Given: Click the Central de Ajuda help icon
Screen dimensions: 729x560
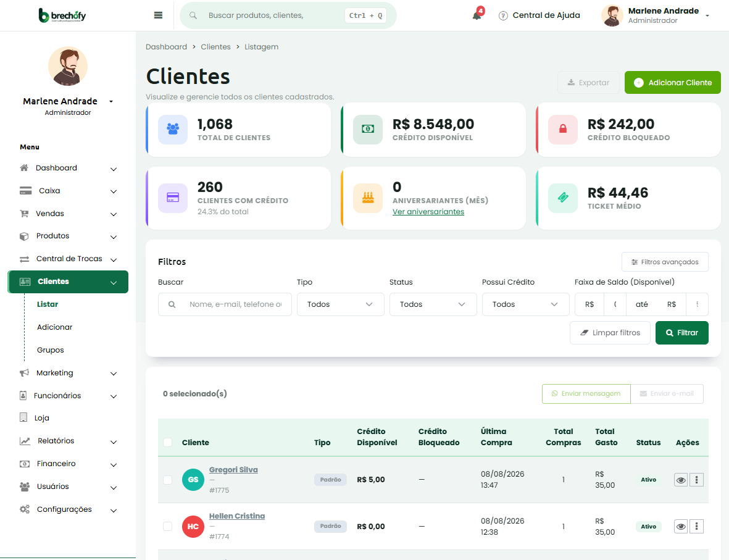Looking at the screenshot, I should 503,16.
